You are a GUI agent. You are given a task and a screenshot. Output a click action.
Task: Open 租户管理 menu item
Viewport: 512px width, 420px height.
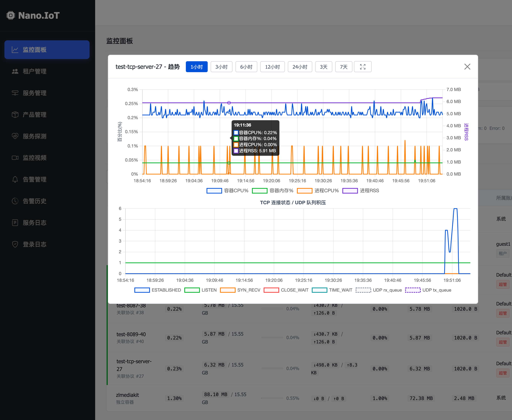tap(47, 71)
